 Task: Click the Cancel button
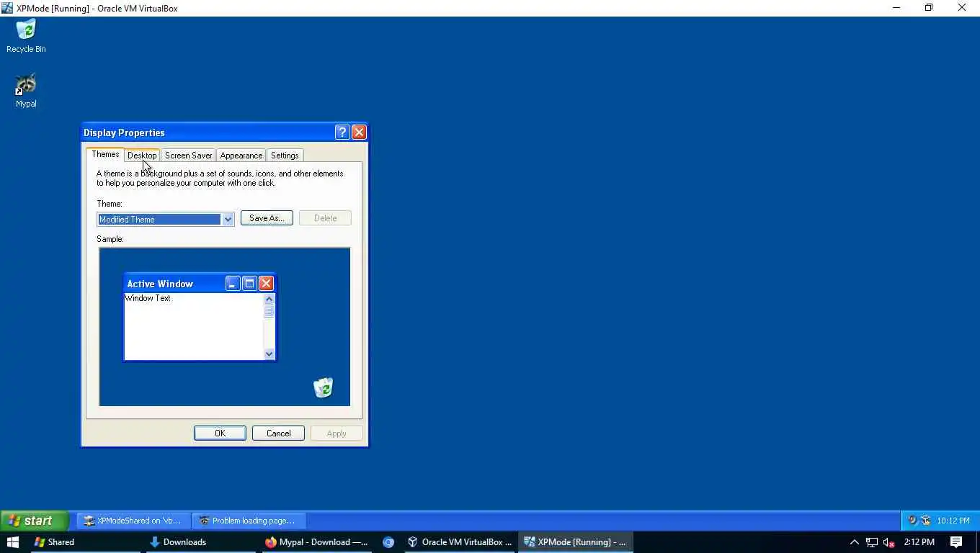point(278,433)
